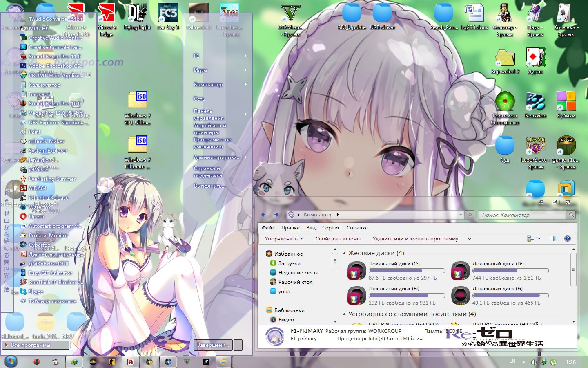Go forward in the Explorer window
This screenshot has height=368, width=588.
coord(276,215)
